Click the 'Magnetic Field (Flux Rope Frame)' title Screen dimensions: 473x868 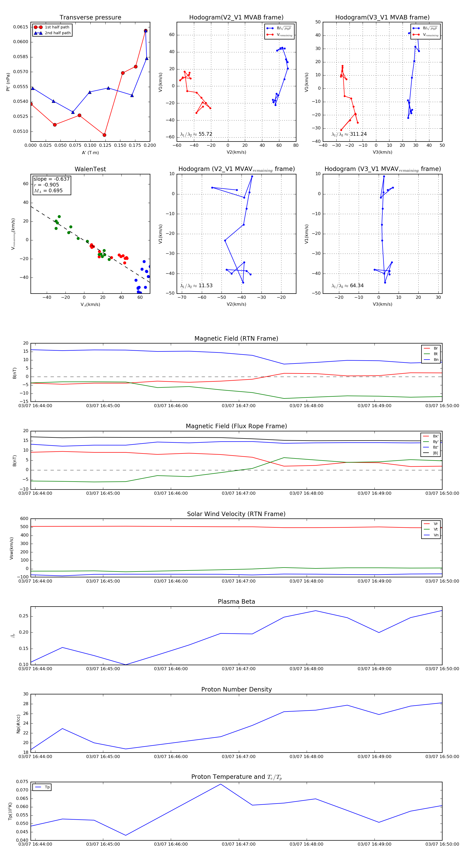236,426
